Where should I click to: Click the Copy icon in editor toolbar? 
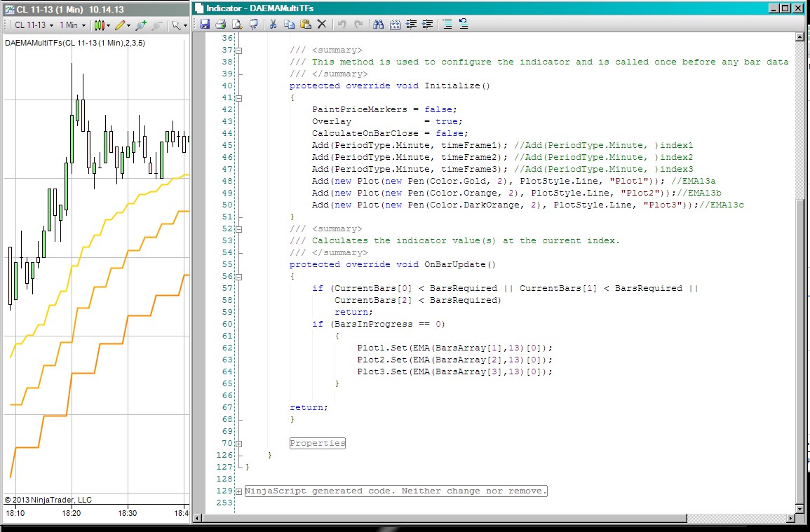tap(289, 24)
